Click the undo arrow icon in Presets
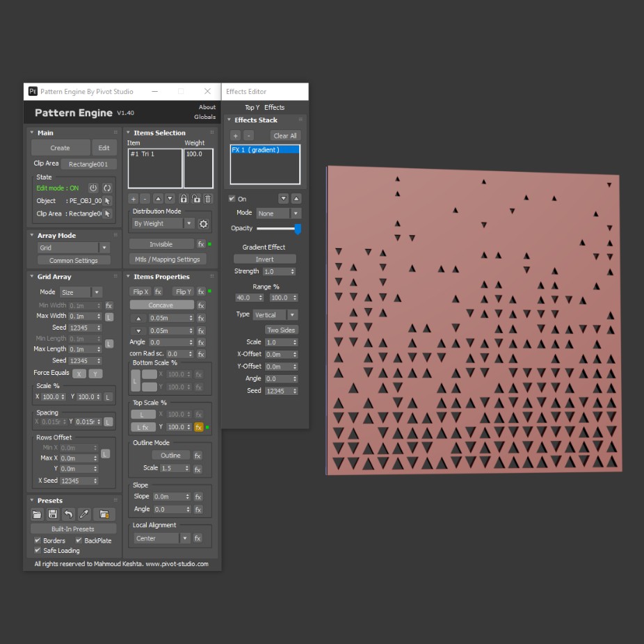 pos(68,514)
